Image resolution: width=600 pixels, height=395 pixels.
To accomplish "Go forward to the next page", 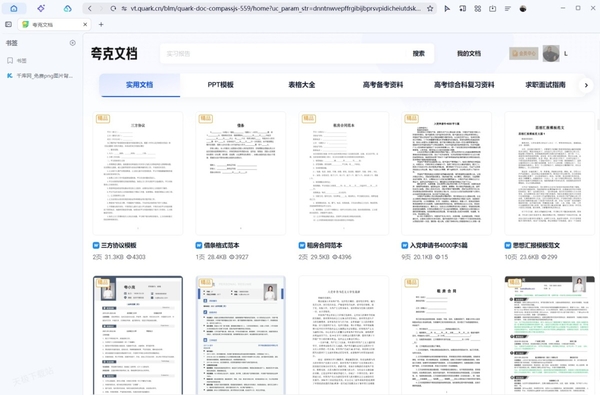I will click(101, 8).
